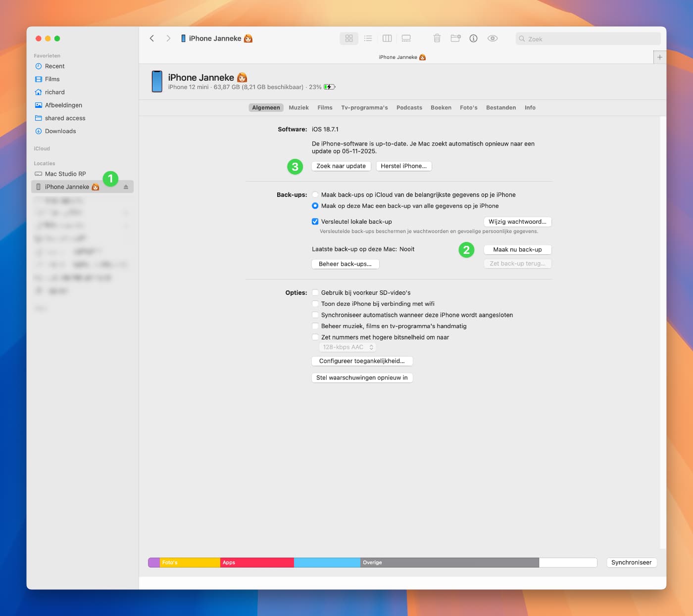Click the Apps segment in the storage bar

pyautogui.click(x=256, y=563)
